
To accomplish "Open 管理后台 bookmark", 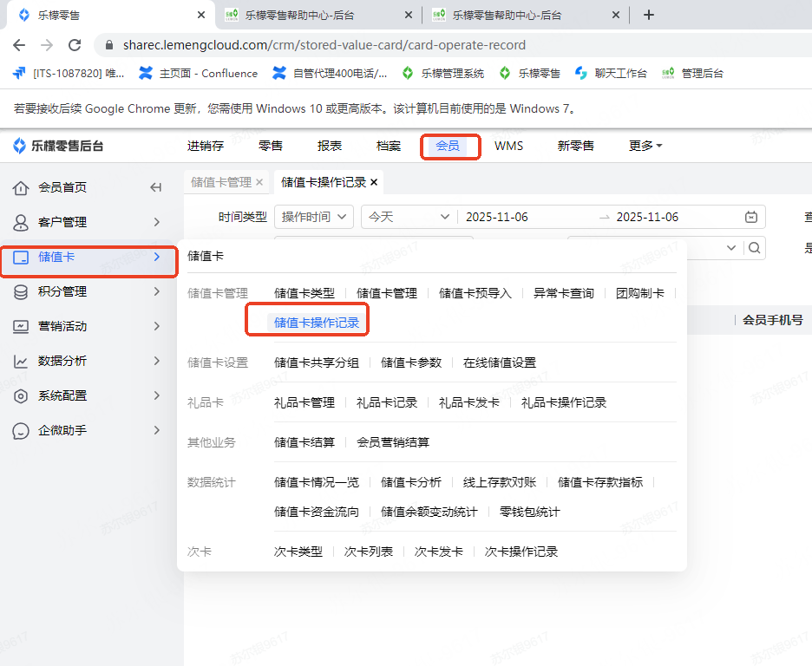I will point(692,74).
